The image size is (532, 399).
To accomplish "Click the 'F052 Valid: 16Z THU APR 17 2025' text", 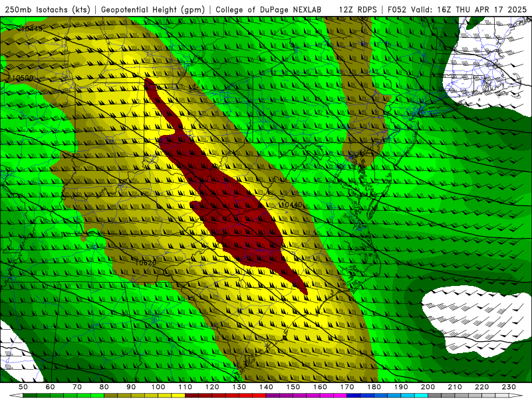I will click(457, 9).
